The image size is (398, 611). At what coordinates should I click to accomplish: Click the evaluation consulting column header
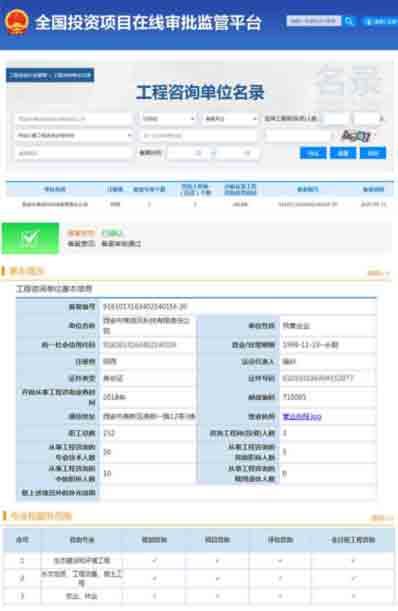tap(280, 540)
